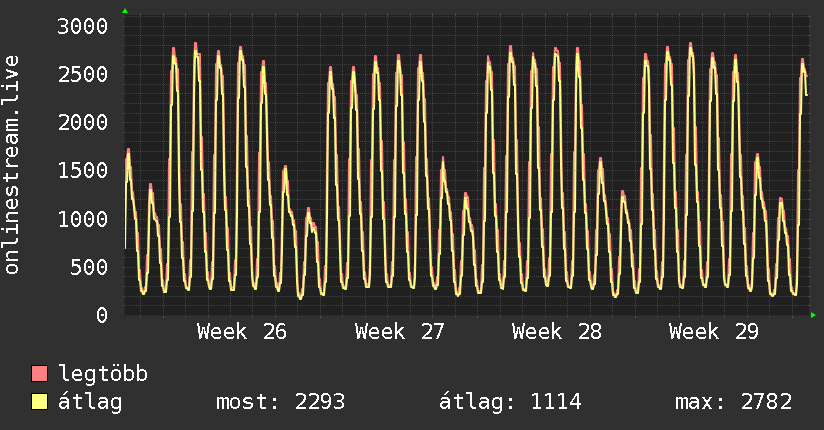824x430 pixels.
Task: Click the 3000 y-axis value
Action: point(83,26)
